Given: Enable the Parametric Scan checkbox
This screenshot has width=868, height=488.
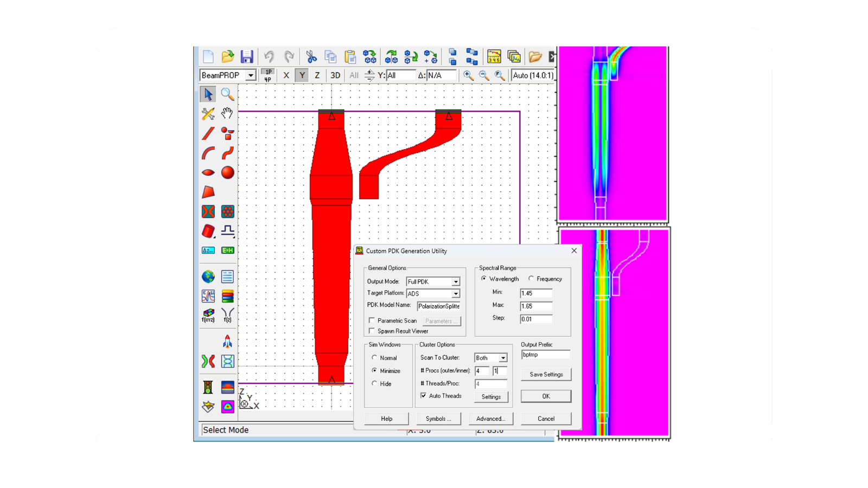Looking at the screenshot, I should pyautogui.click(x=372, y=320).
